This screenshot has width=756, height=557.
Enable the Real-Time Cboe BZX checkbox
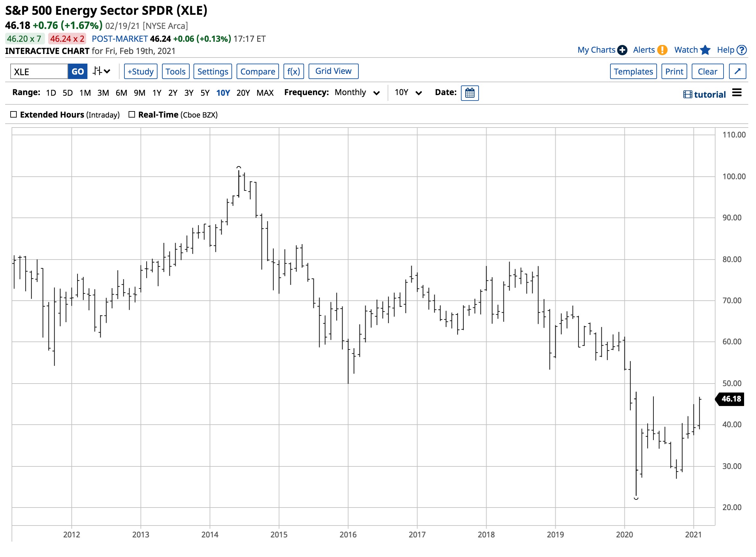click(x=131, y=115)
